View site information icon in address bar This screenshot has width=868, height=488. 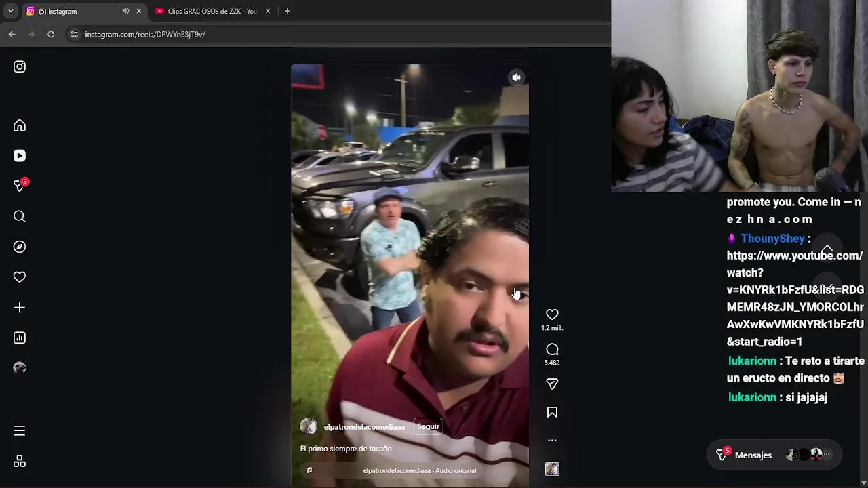click(75, 34)
